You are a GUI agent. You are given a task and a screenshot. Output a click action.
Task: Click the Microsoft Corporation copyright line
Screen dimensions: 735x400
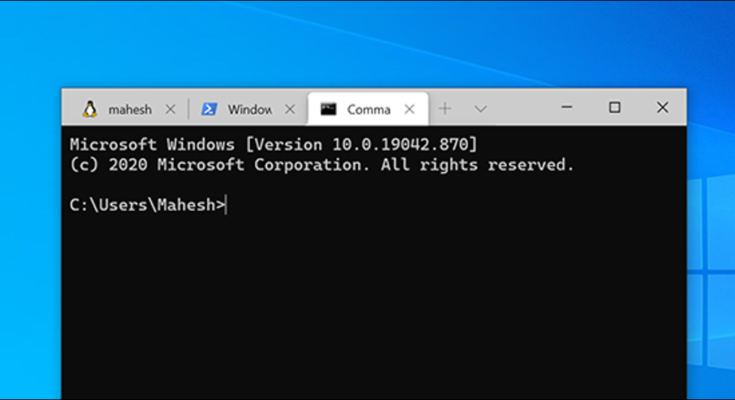[x=320, y=164]
